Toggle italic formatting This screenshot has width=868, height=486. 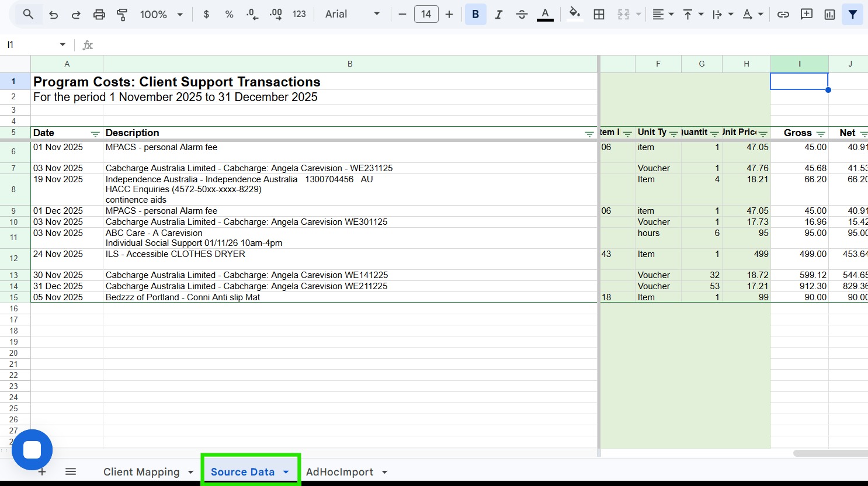(x=498, y=15)
